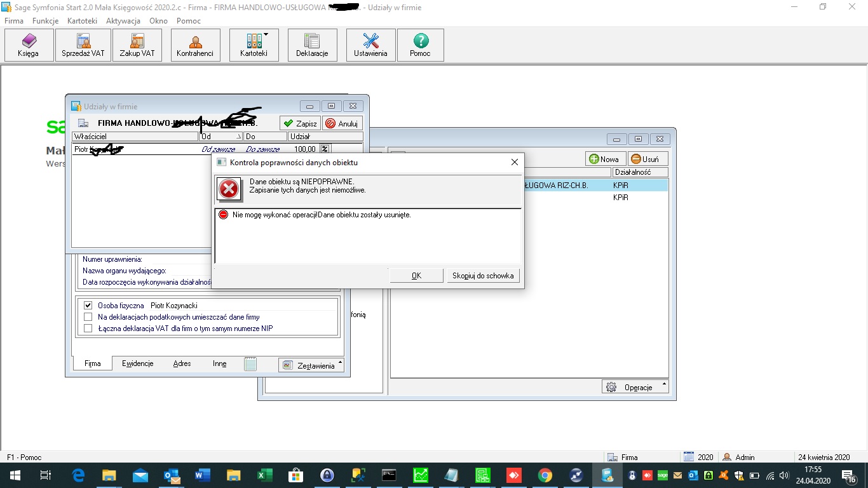
Task: Click the Od zawsze cell
Action: pyautogui.click(x=219, y=149)
